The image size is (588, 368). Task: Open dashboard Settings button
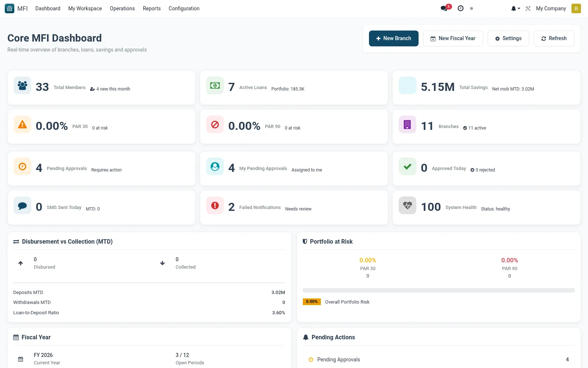tap(508, 38)
